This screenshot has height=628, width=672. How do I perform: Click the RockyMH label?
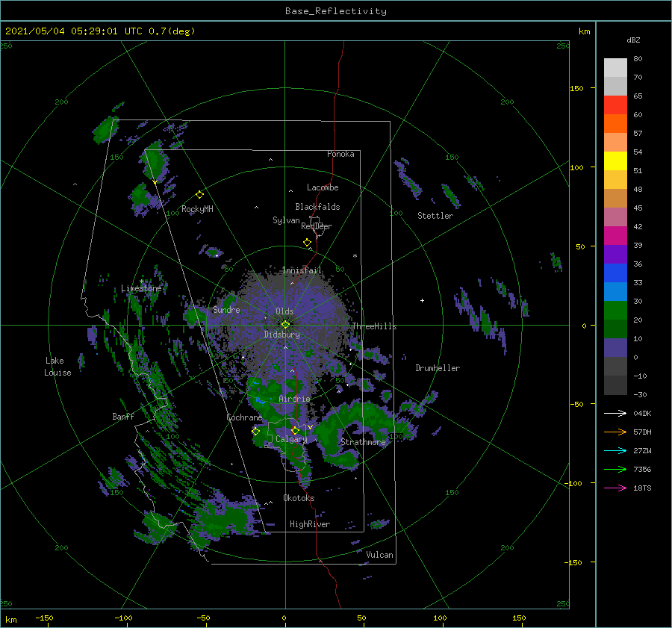tap(197, 209)
